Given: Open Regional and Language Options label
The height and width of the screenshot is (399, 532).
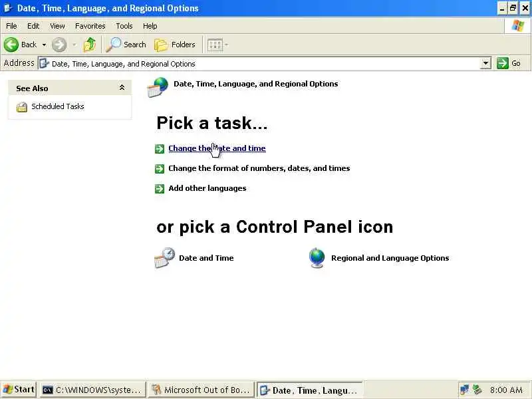Looking at the screenshot, I should [x=390, y=258].
